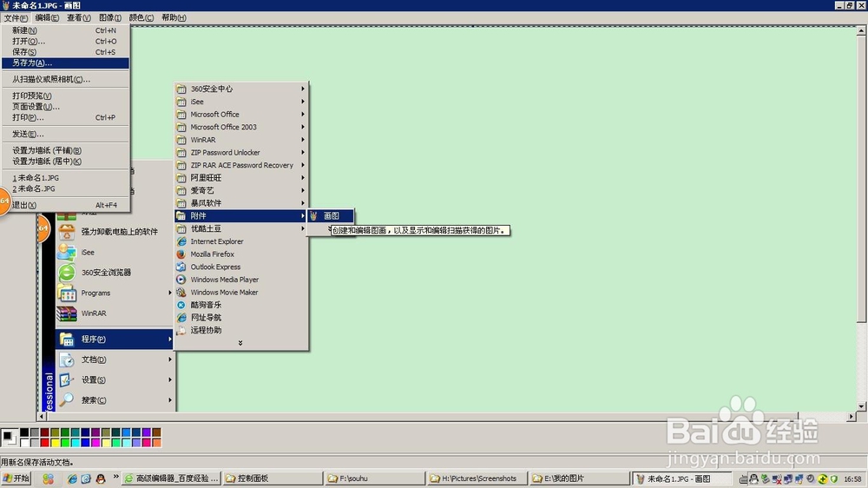Click the 附件 (Accessories) folder in pasted menu
Screen dimensions: 868x488
[x=240, y=216]
